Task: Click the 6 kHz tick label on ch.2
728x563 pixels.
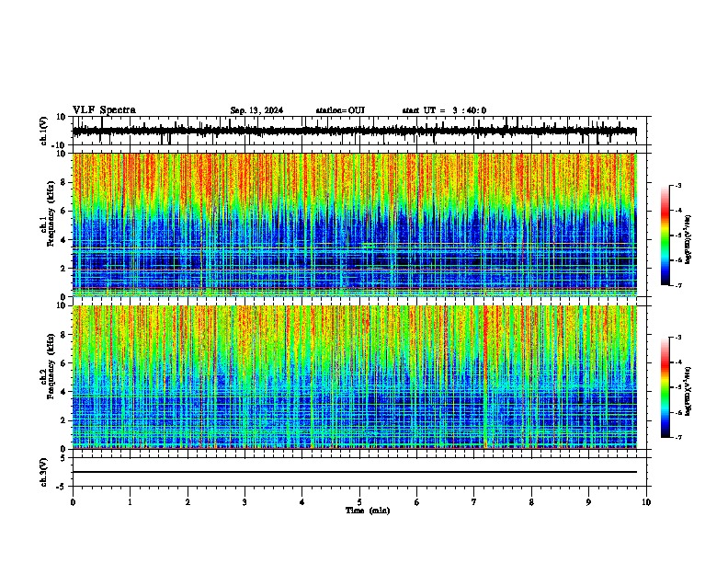Action: coord(64,362)
